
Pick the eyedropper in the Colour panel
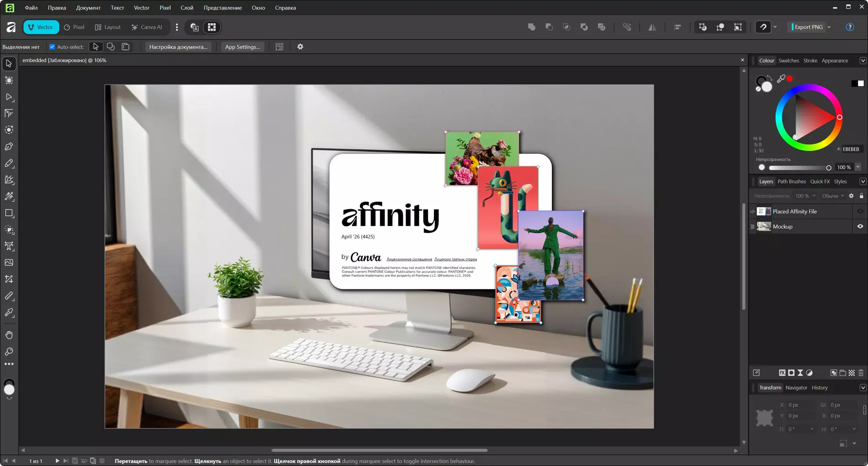point(781,79)
